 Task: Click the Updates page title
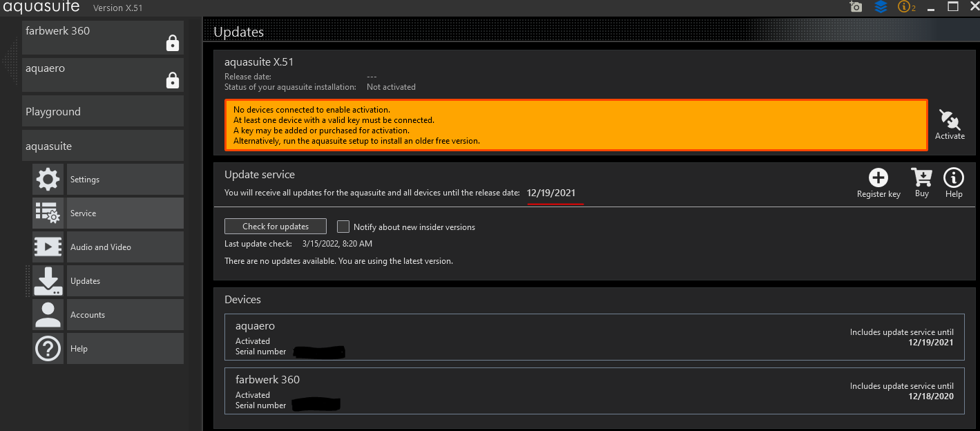point(238,32)
